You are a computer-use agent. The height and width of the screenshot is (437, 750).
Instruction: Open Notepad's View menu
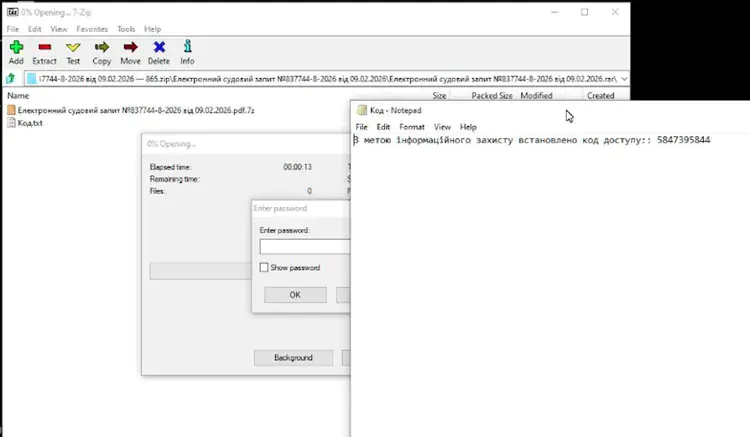[x=442, y=127]
